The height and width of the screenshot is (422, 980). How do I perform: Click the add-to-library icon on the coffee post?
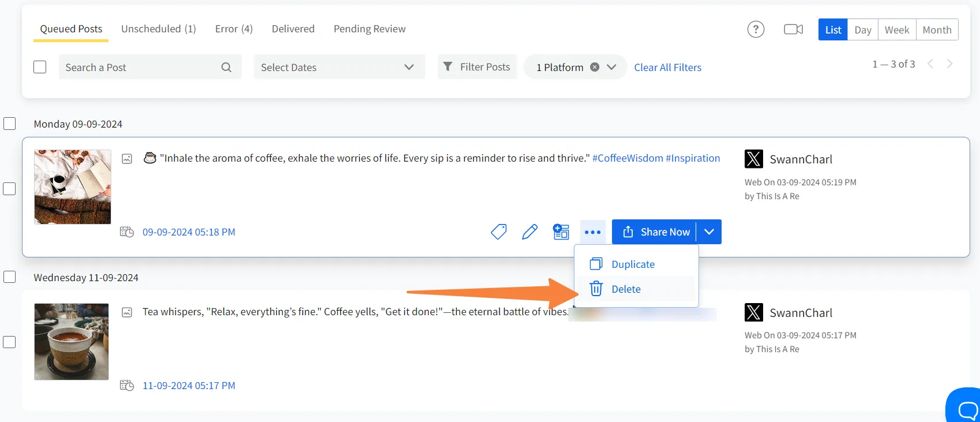pos(561,232)
